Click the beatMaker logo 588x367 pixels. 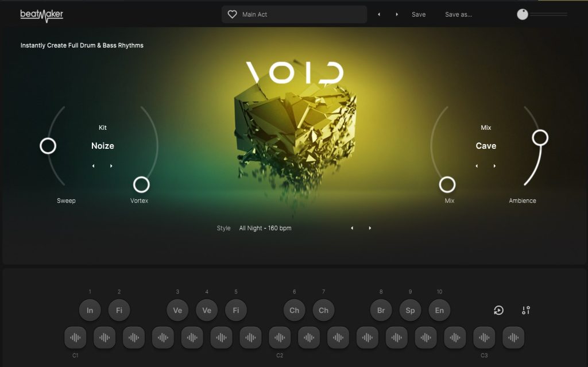(x=42, y=14)
